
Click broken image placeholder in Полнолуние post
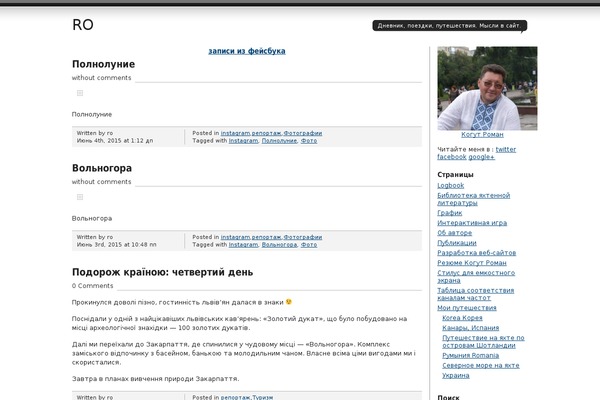[x=80, y=93]
